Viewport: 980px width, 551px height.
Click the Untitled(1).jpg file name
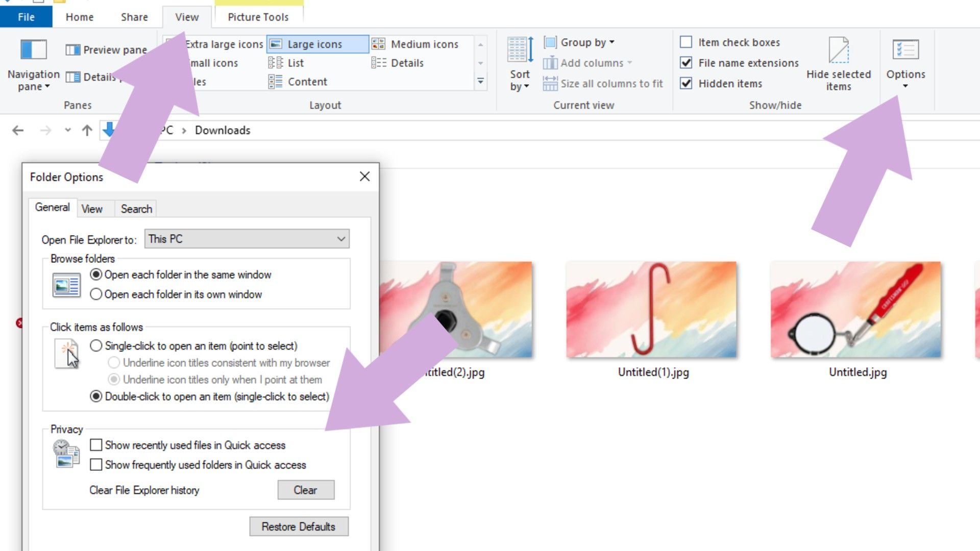point(653,372)
